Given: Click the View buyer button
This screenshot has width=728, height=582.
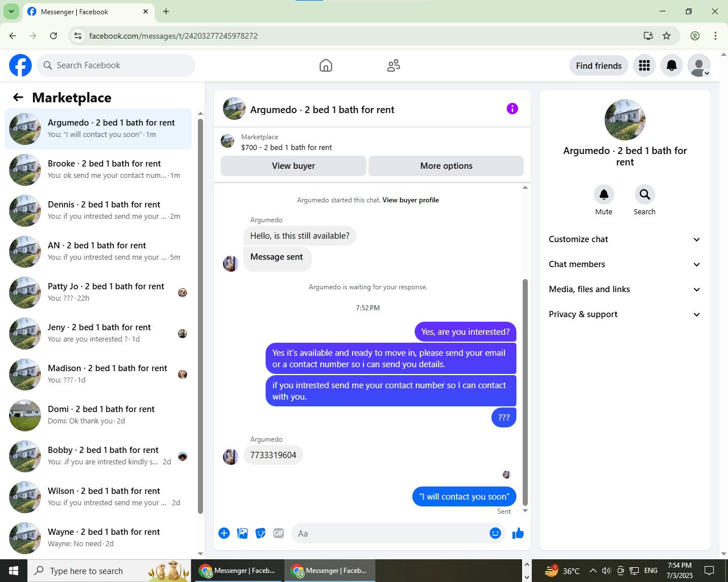Looking at the screenshot, I should (293, 166).
